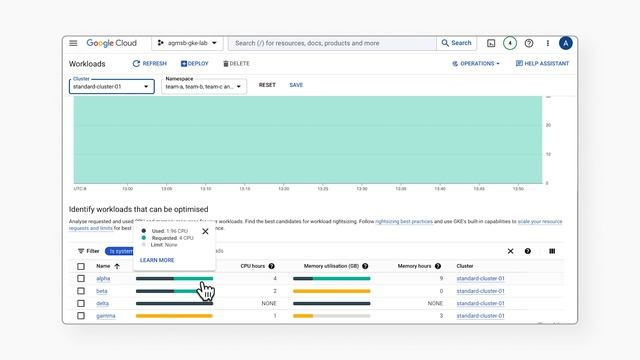Click the Google Cloud logo
Image resolution: width=640 pixels, height=360 pixels.
[111, 43]
